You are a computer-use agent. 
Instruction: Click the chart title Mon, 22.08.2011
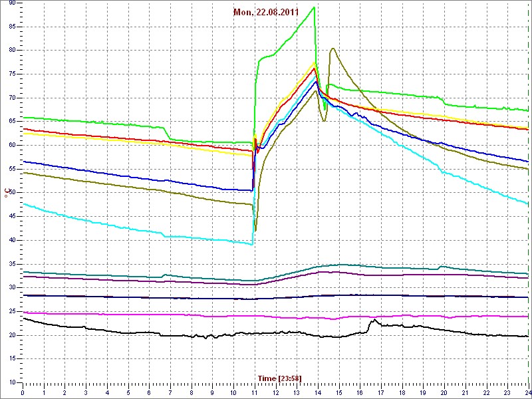[266, 13]
